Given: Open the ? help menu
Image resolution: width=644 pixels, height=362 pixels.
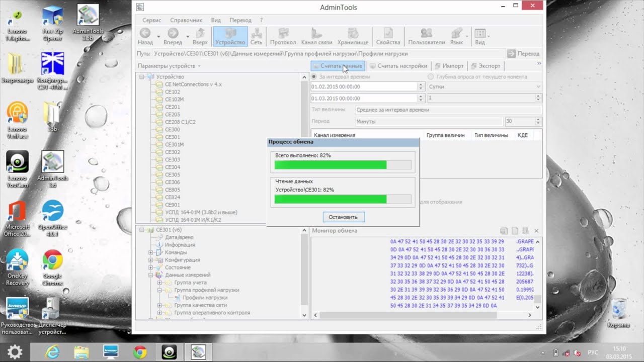Looking at the screenshot, I should pyautogui.click(x=262, y=20).
